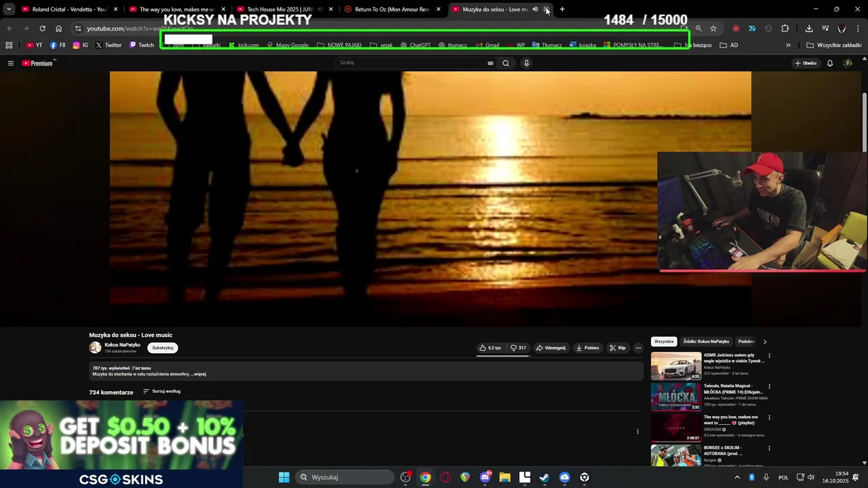
Task: Mute audio on Muzyka do seksu tab
Action: coord(535,9)
